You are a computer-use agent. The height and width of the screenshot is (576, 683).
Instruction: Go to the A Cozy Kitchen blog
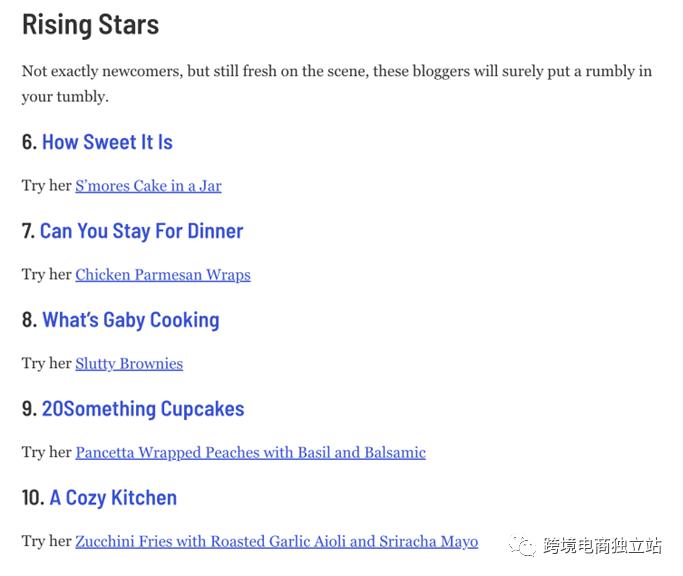pyautogui.click(x=113, y=498)
